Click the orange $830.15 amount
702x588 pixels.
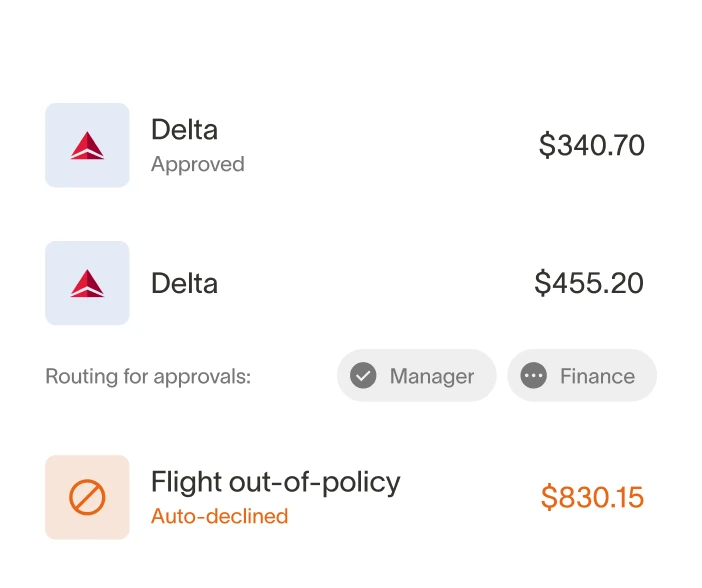click(592, 497)
